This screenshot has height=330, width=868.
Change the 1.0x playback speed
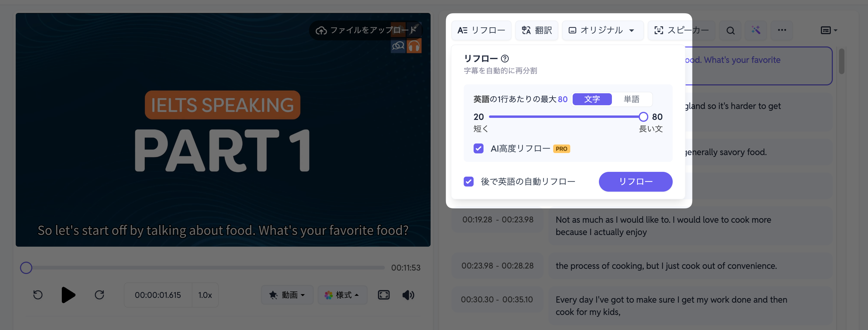(205, 295)
